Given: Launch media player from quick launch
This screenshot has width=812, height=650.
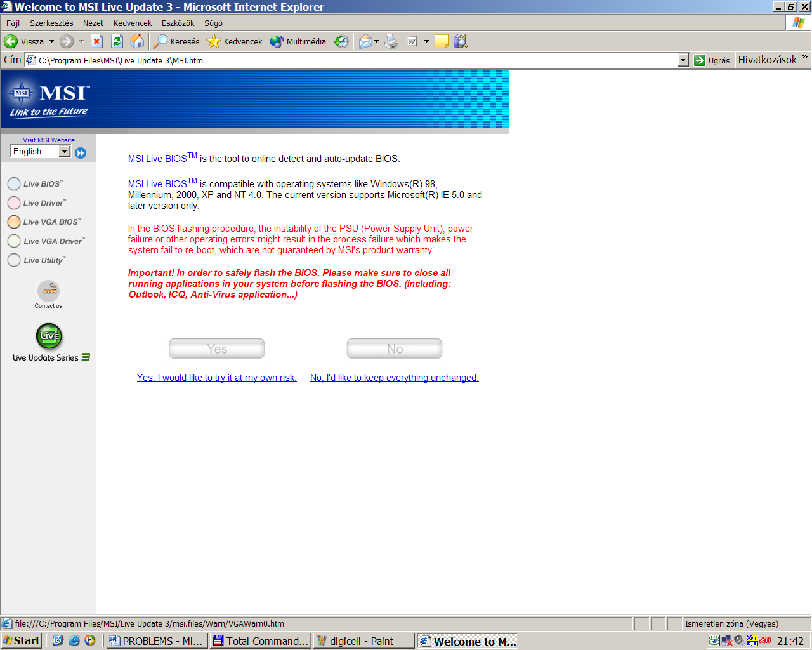Looking at the screenshot, I should (x=90, y=640).
